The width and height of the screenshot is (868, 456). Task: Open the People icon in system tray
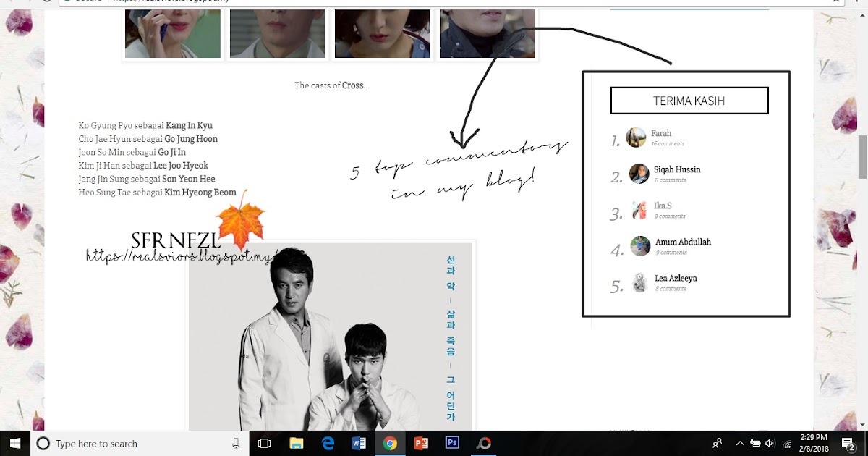click(717, 444)
